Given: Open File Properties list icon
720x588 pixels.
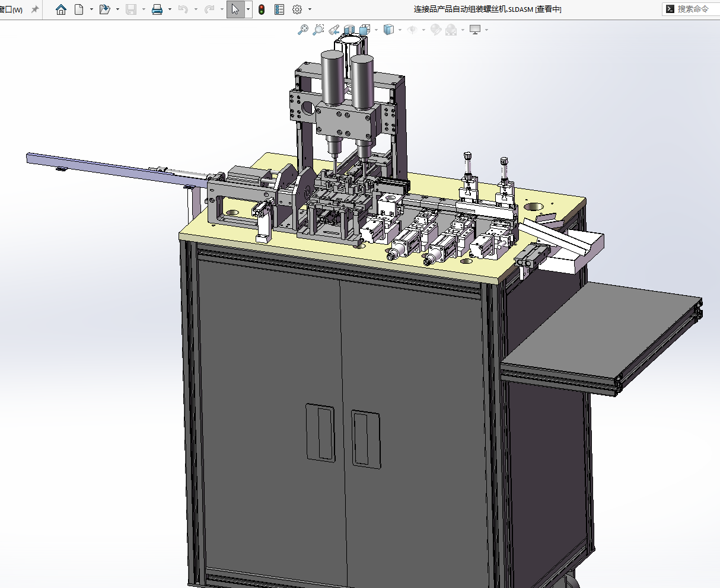Looking at the screenshot, I should pos(279,9).
